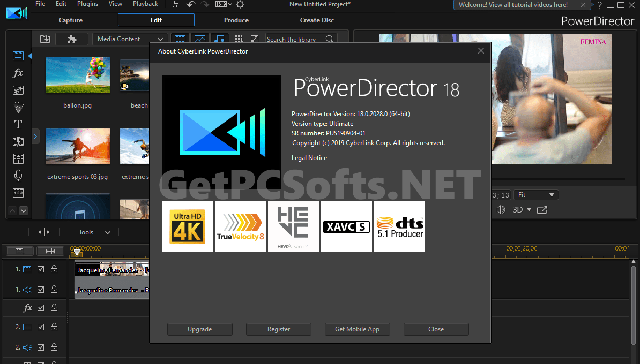Open the Chapter Room icon

click(18, 193)
